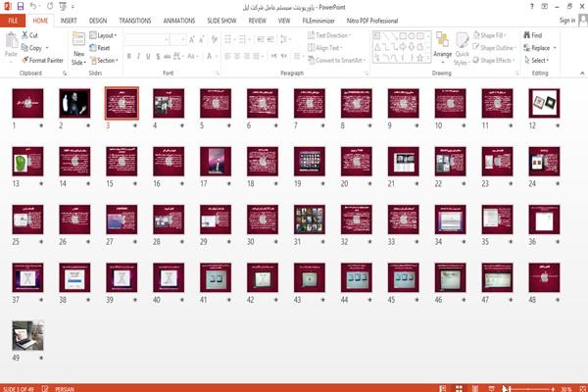This screenshot has height=392, width=588.
Task: Open the font name combo box
Action: (147, 39)
